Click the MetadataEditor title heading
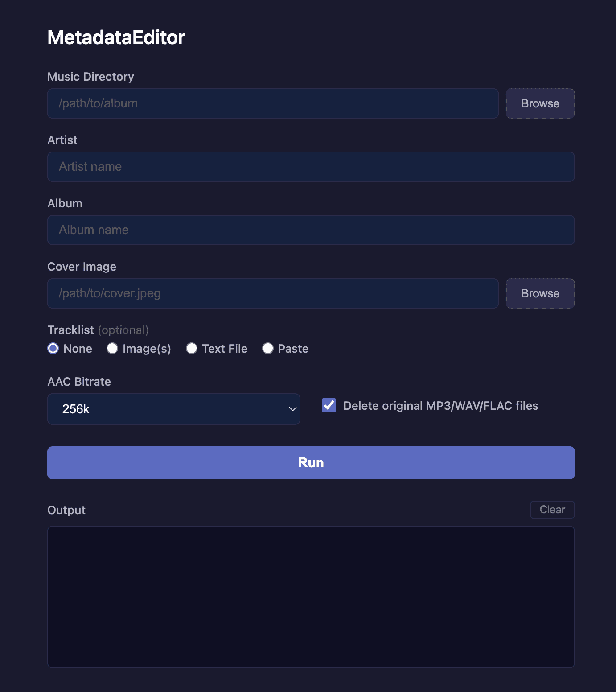Image resolution: width=616 pixels, height=692 pixels. pyautogui.click(x=116, y=37)
